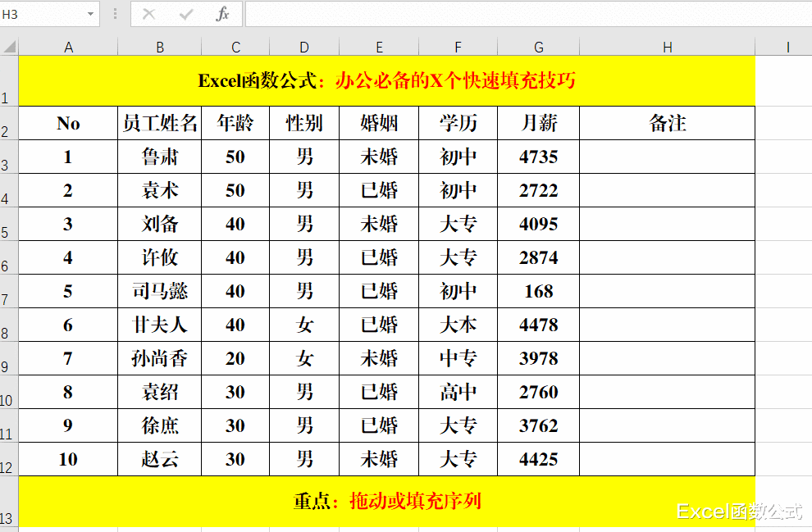
Task: Click the education cell '大本'
Action: tap(458, 325)
